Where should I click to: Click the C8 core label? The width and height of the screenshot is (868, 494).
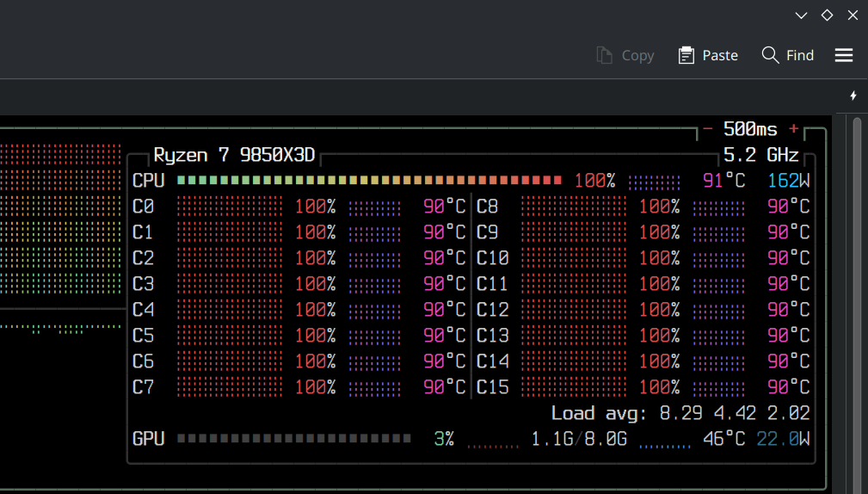[487, 207]
